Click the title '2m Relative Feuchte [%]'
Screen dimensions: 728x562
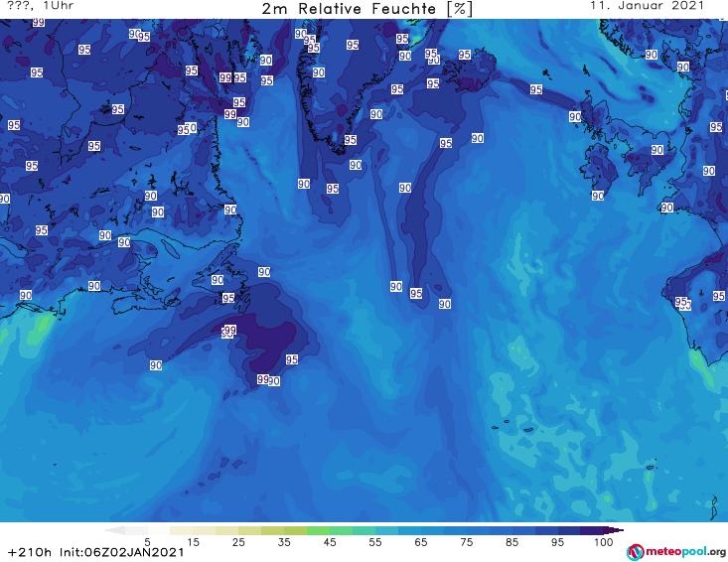pos(366,9)
